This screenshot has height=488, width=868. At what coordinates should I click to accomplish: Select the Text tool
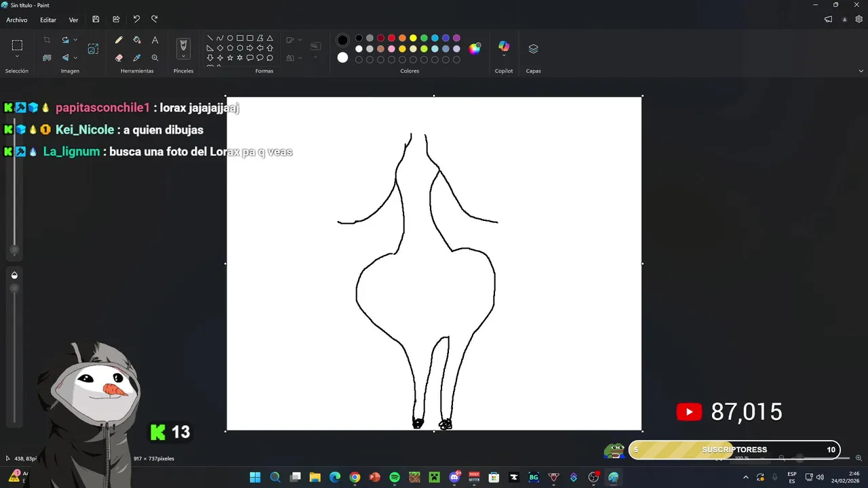point(155,40)
